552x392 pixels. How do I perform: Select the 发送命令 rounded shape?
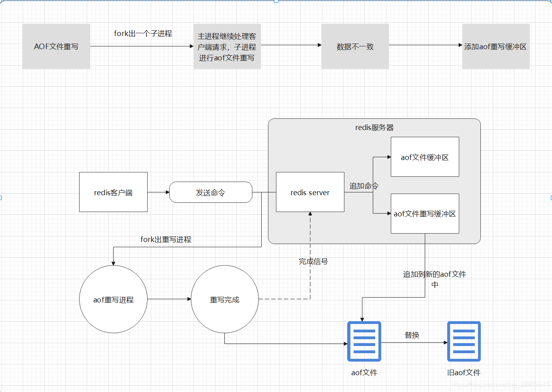[211, 192]
